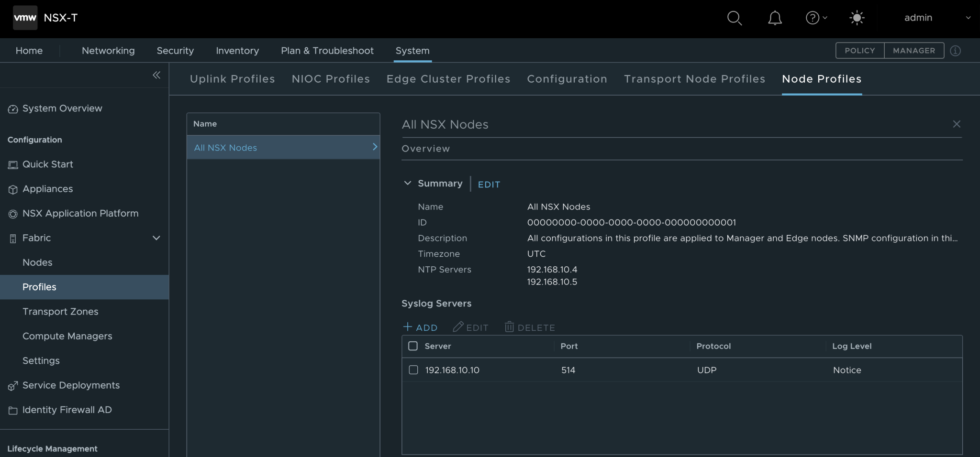The image size is (980, 457).
Task: Collapse the left sidebar using the double chevron
Action: [x=156, y=75]
